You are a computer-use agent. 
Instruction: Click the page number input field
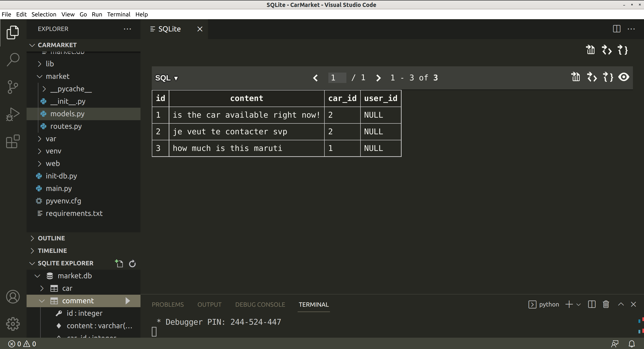pos(337,78)
